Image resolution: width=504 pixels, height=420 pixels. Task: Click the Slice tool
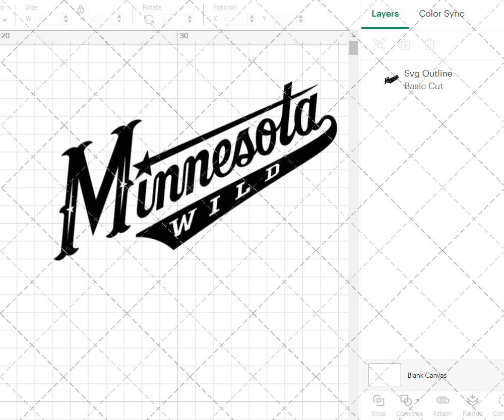point(379,406)
